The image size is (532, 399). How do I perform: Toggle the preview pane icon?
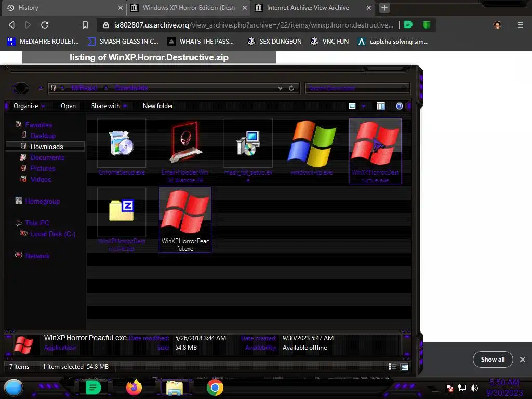coord(381,106)
